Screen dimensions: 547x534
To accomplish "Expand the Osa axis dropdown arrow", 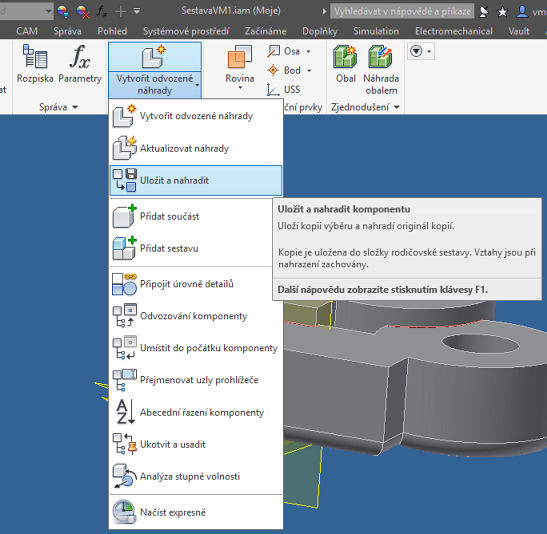I will (308, 51).
